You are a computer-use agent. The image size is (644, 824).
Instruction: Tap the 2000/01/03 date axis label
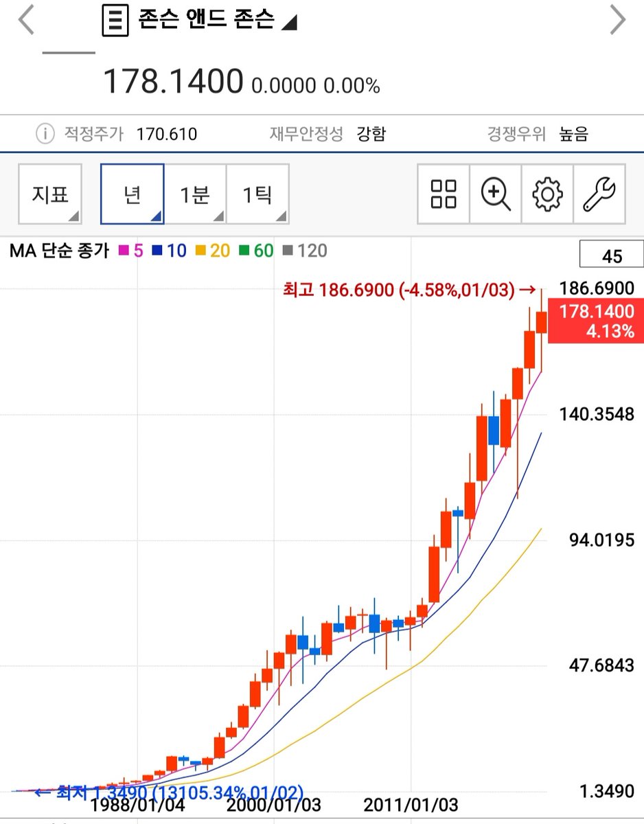(x=274, y=805)
